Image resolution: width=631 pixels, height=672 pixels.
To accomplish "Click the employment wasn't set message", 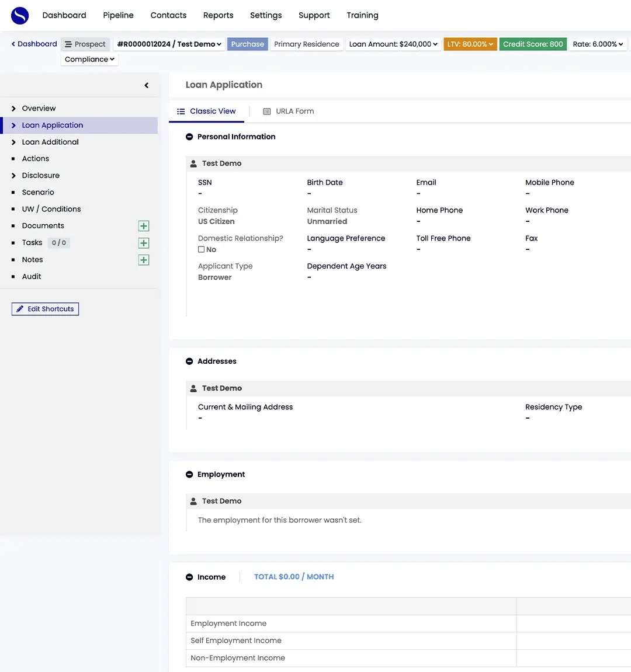I will click(x=280, y=520).
